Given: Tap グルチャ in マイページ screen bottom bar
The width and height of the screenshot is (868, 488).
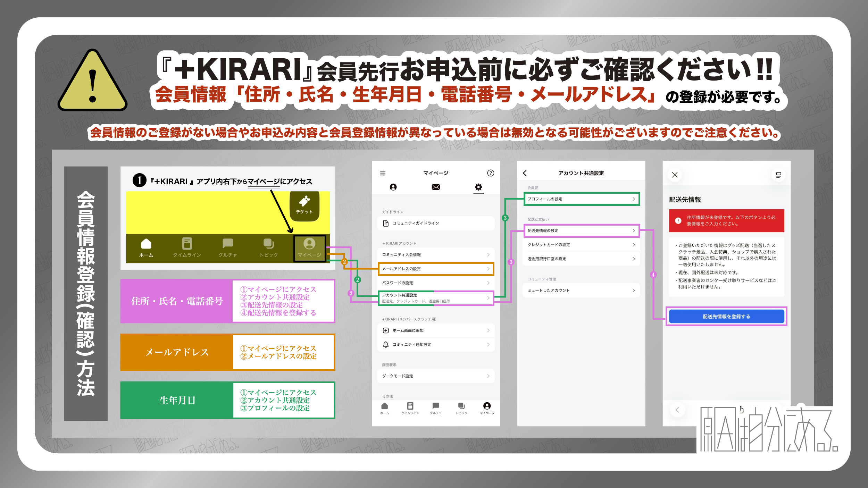Looking at the screenshot, I should (x=436, y=409).
